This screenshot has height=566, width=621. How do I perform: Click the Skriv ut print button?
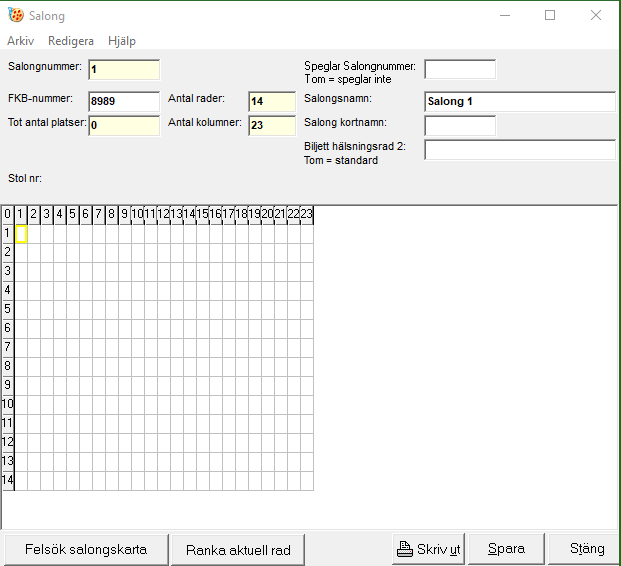429,549
